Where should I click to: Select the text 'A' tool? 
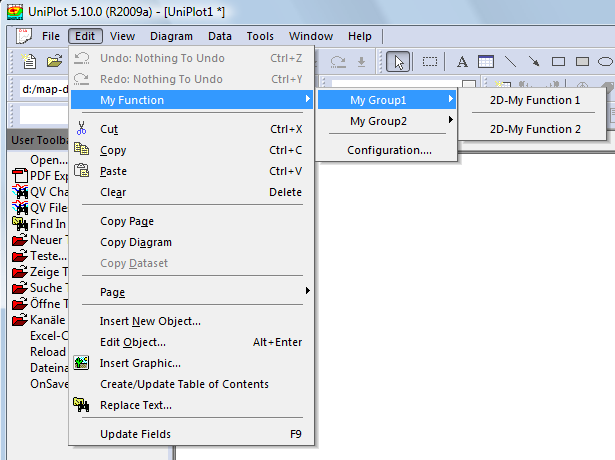(463, 62)
